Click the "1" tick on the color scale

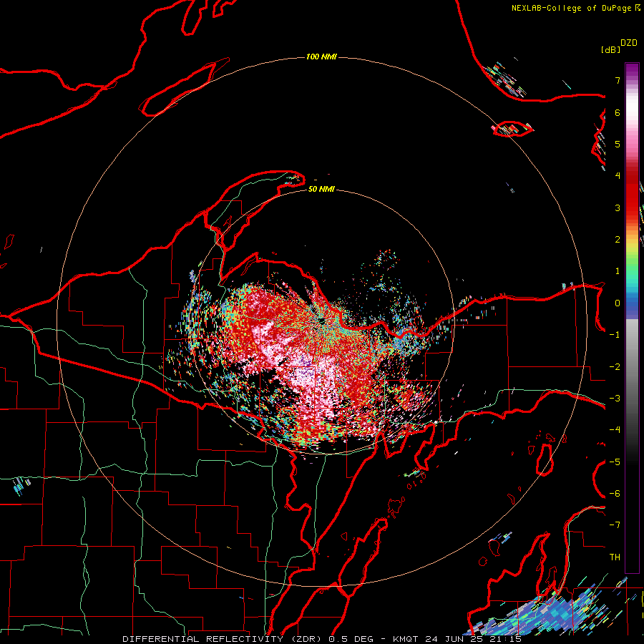point(618,271)
